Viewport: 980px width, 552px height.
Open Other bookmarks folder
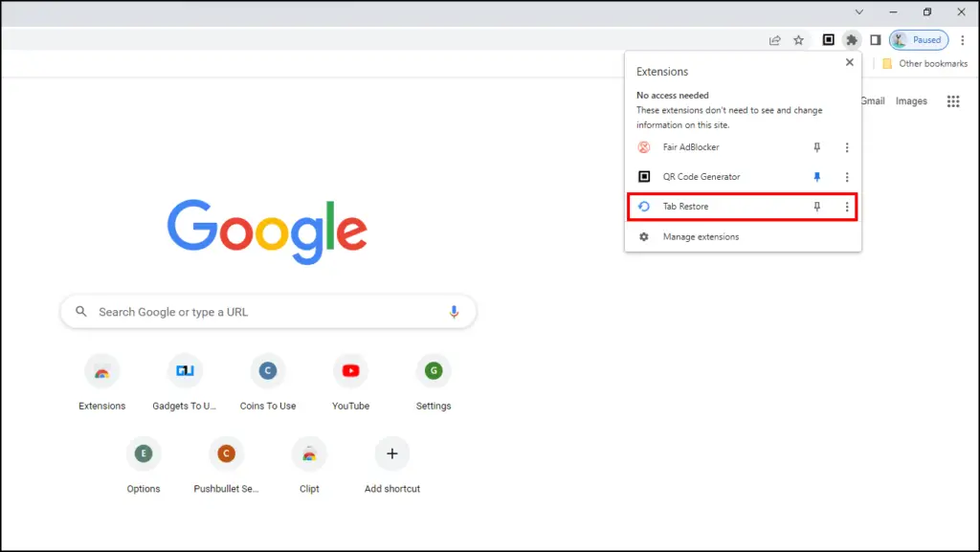[x=925, y=64]
